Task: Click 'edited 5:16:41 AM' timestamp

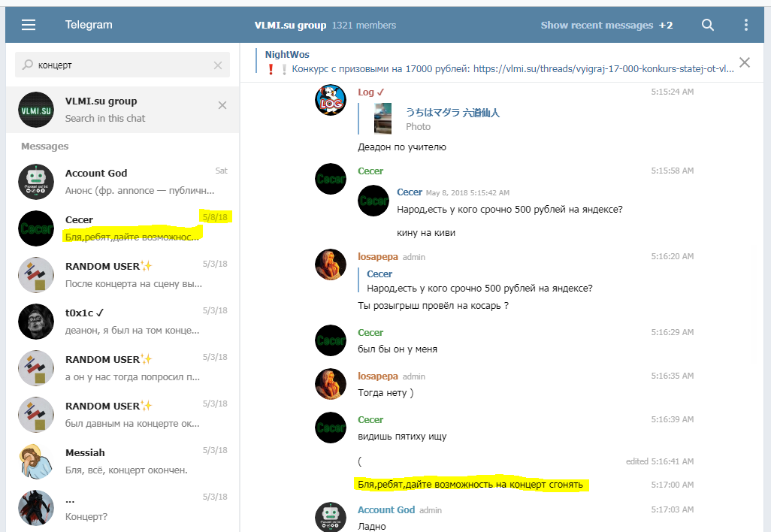Action: click(x=659, y=461)
